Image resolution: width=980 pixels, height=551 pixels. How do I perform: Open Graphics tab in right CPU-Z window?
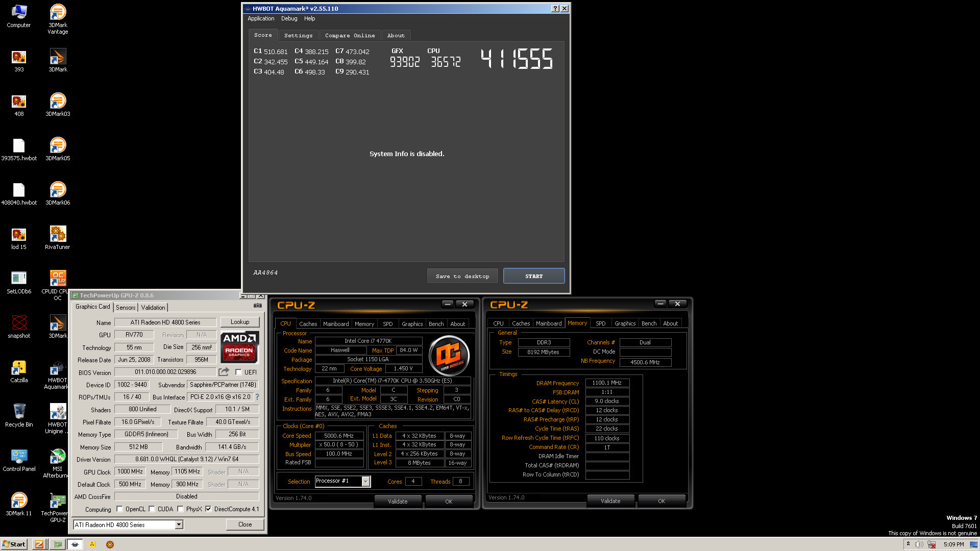(625, 323)
